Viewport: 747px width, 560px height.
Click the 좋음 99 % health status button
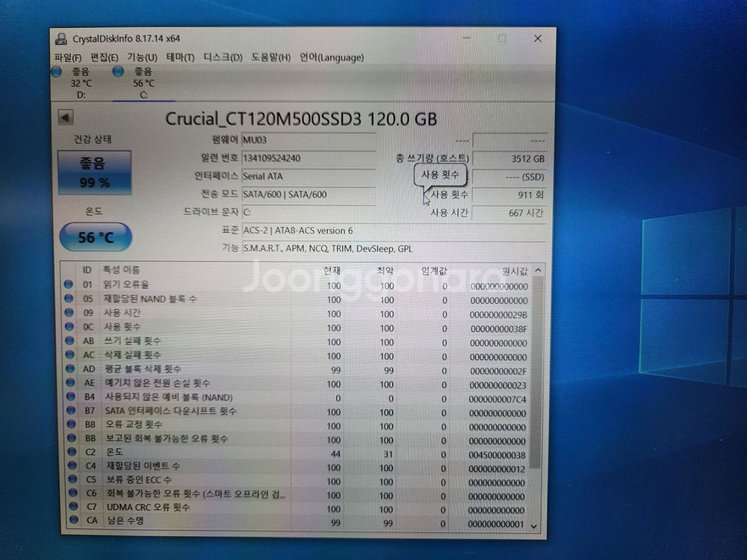point(94,172)
